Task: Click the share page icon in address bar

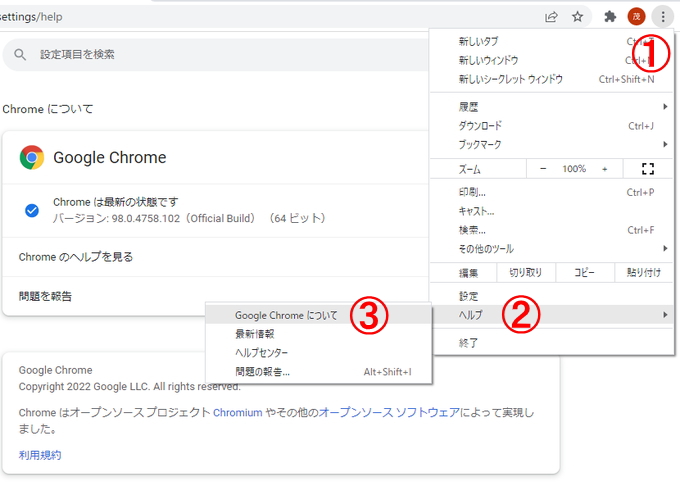Action: point(551,17)
